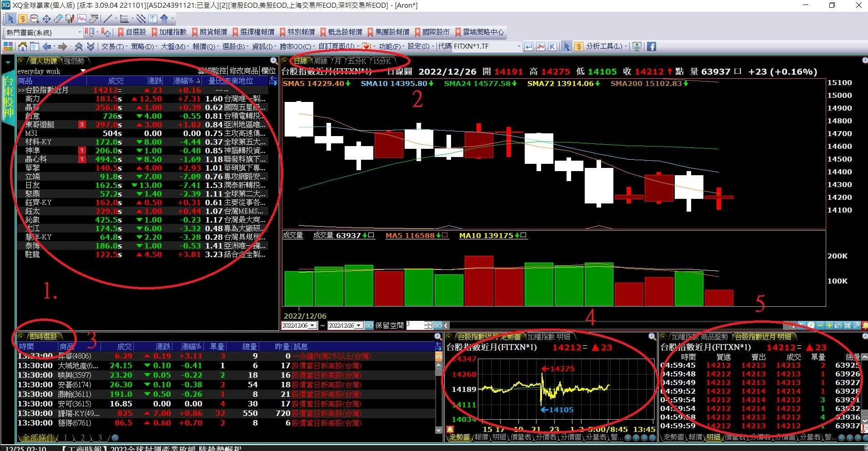
Task: Click the add bookmark icon with plus sign
Action: (106, 32)
